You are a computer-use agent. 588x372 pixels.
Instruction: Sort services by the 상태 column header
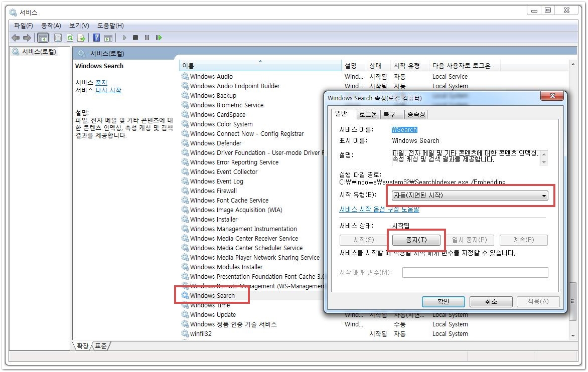click(x=378, y=66)
